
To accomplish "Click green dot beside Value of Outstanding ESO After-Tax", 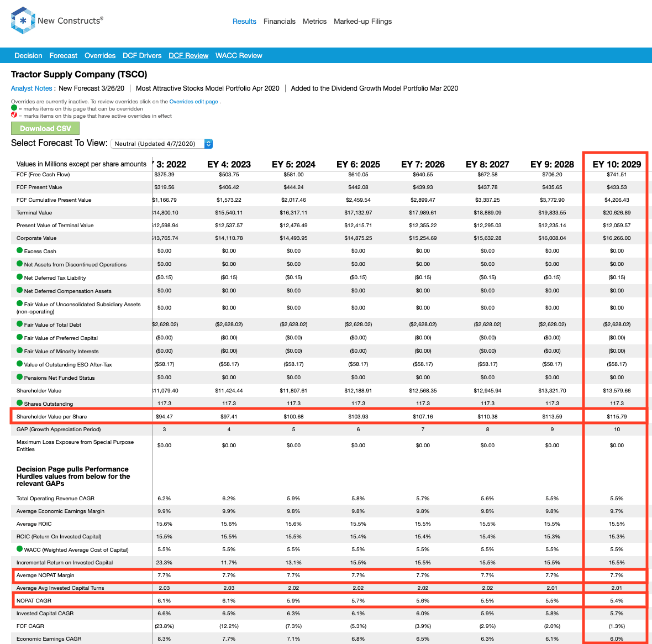I will [19, 364].
